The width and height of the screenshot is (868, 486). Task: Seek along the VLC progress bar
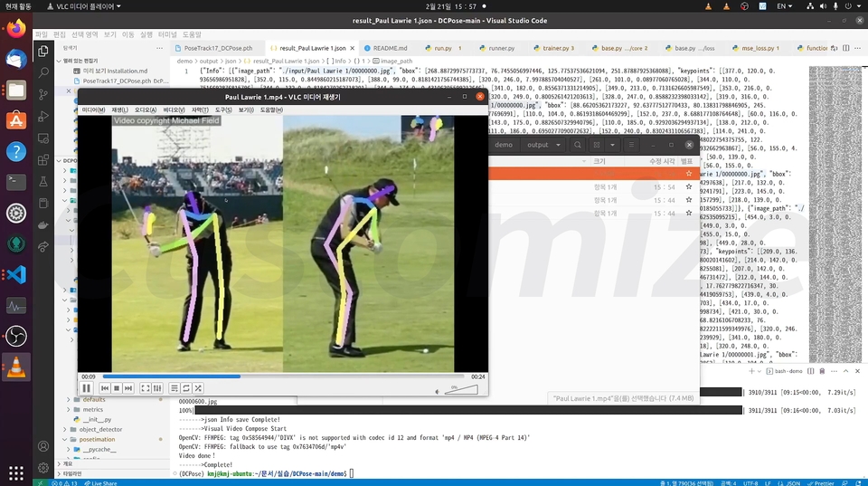click(x=283, y=376)
